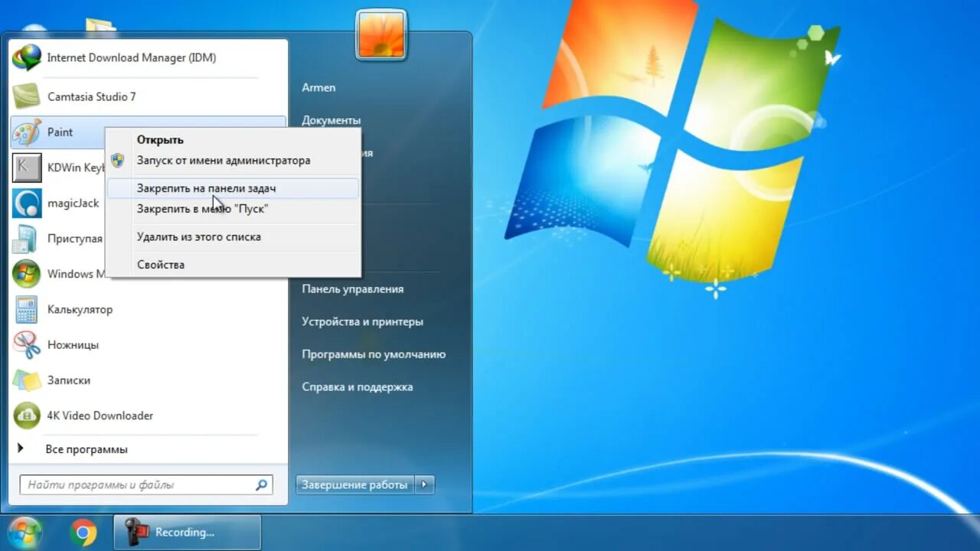Open Справка и поддержка
Viewport: 980px width, 551px height.
point(358,386)
